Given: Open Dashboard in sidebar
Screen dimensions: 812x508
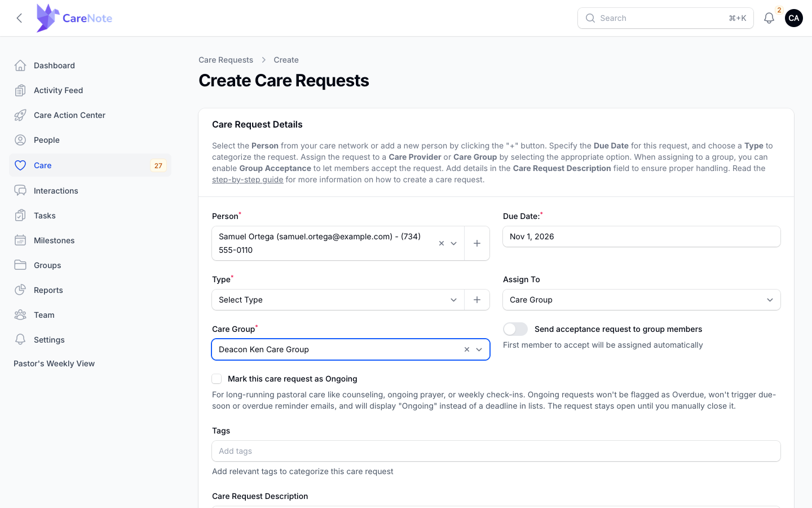Looking at the screenshot, I should 90,65.
